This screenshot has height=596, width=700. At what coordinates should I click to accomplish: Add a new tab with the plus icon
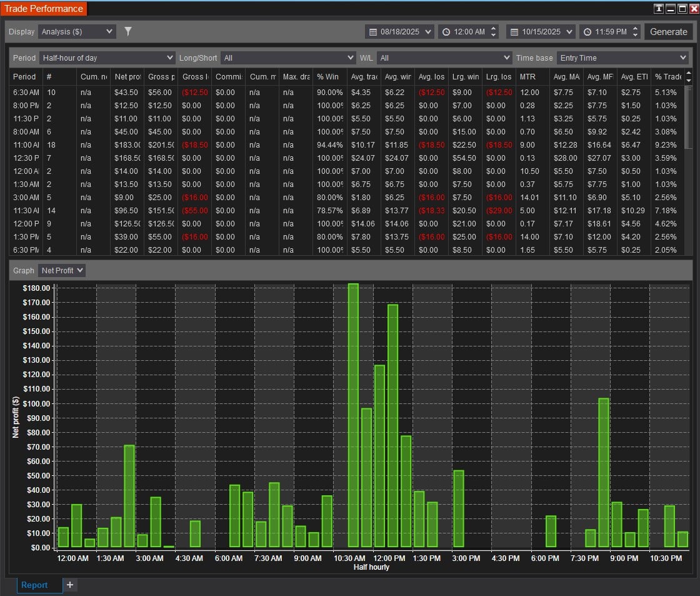pyautogui.click(x=70, y=585)
